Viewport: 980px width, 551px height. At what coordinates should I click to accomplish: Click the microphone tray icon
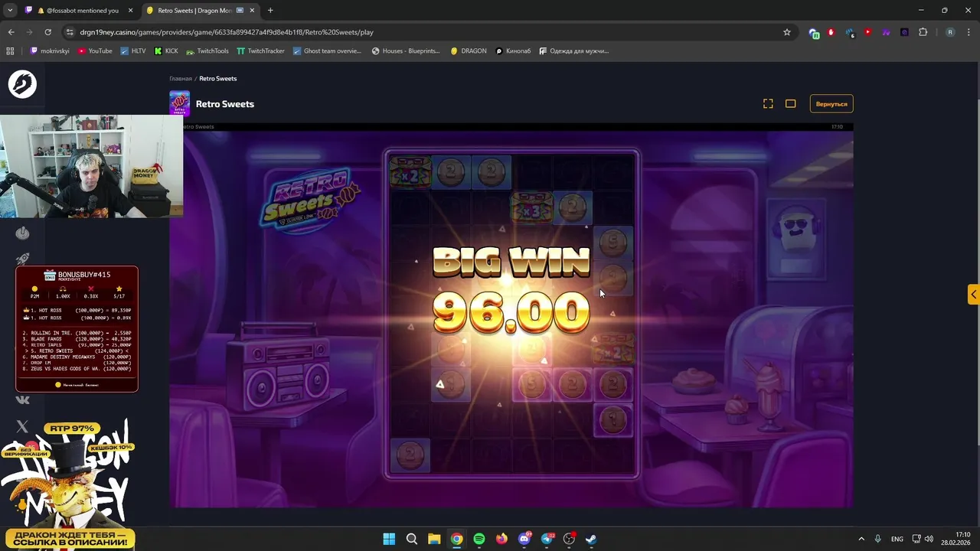pos(878,539)
